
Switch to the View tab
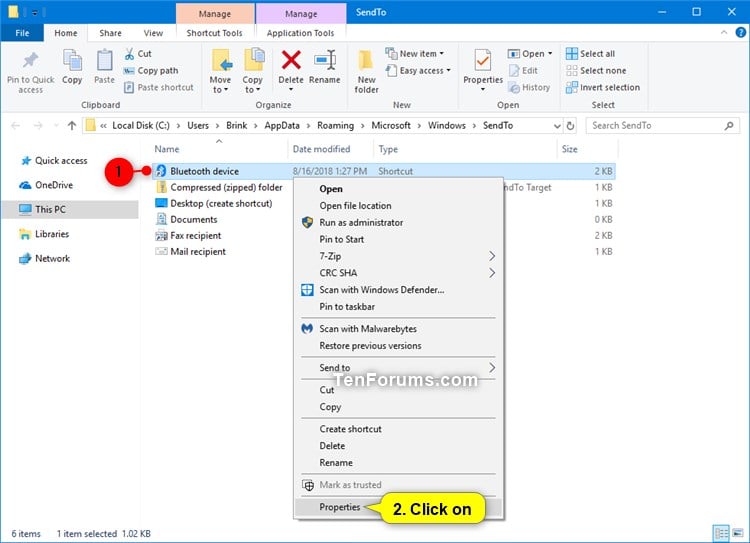click(153, 33)
